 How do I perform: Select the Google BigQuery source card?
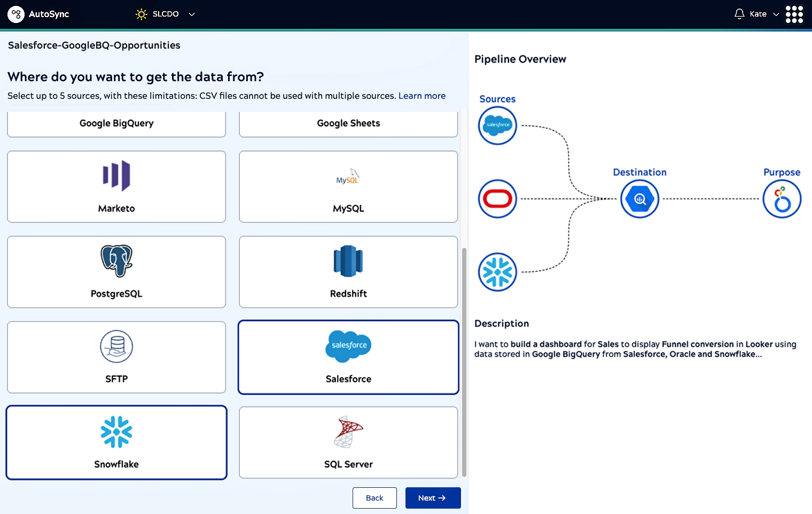click(116, 124)
